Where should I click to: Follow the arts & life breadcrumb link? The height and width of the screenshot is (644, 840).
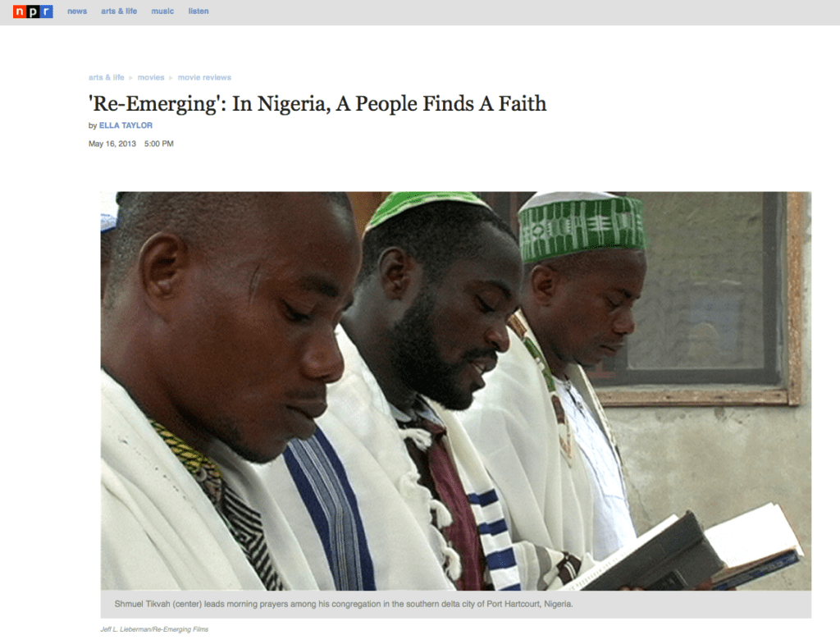click(106, 78)
